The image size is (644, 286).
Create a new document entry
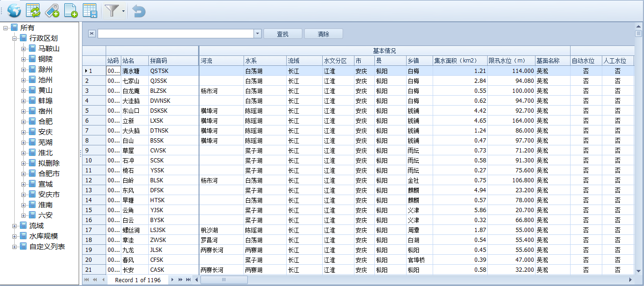pos(71,10)
